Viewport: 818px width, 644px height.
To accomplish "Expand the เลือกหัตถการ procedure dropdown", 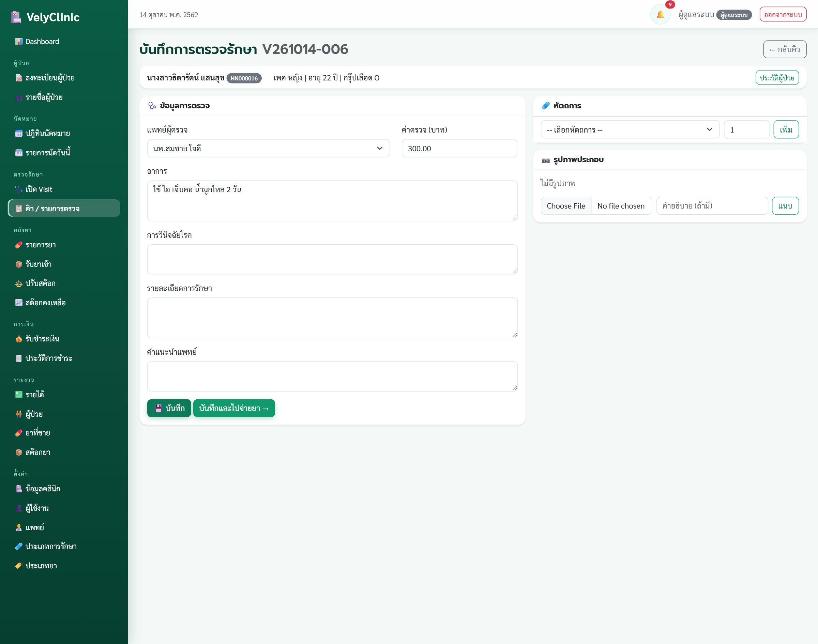I will click(630, 130).
